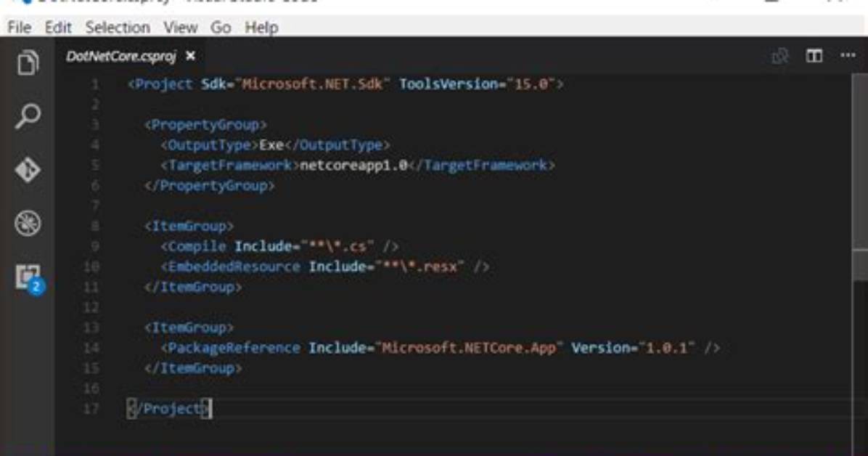Click the closing ItemGroup tag on line 15
This screenshot has height=456, width=868.
point(192,368)
